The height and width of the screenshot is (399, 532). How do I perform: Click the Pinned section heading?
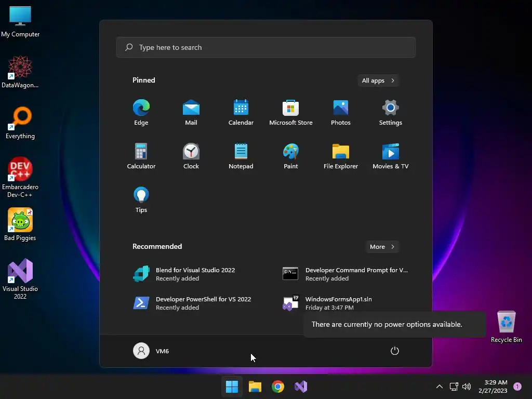(144, 80)
